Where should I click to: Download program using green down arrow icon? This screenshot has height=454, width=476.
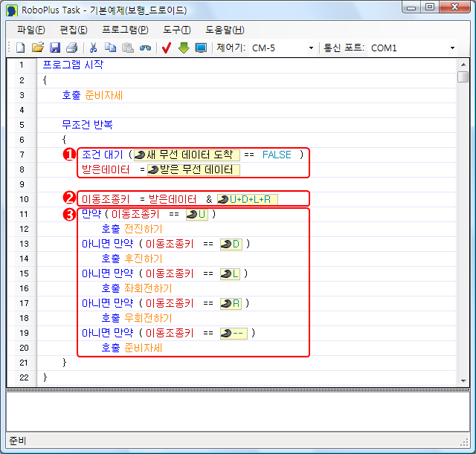[184, 48]
